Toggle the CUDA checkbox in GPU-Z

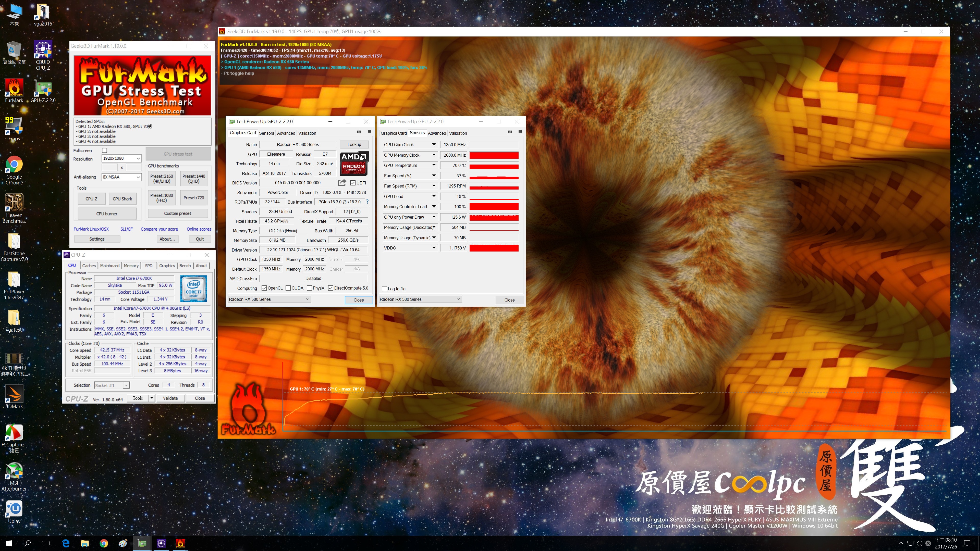tap(288, 288)
